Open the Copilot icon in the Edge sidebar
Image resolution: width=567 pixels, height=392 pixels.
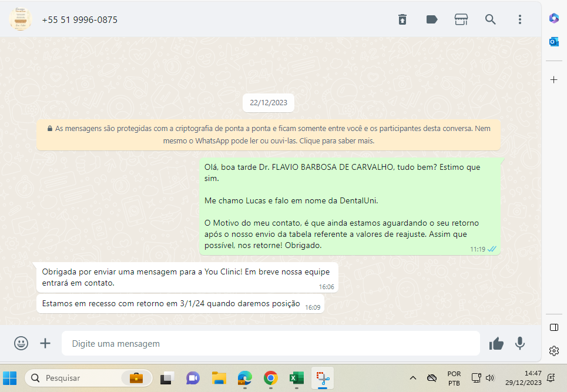pos(553,18)
